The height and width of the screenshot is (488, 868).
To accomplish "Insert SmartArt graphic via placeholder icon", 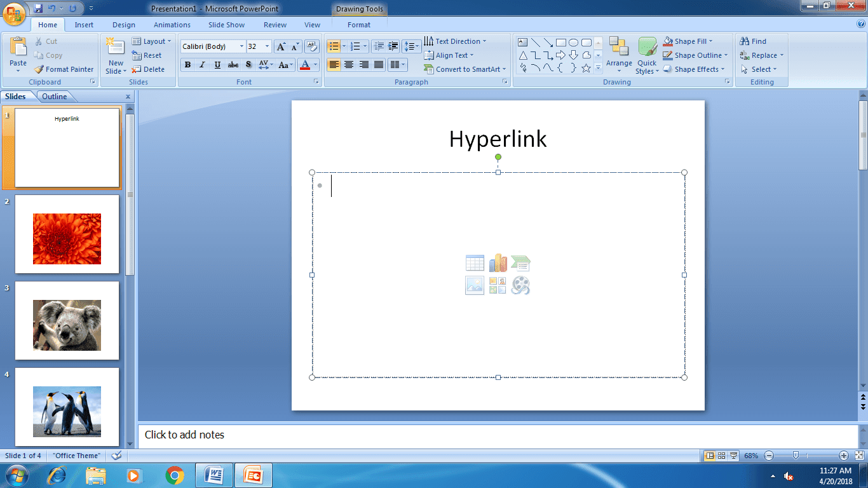I will (x=520, y=262).
